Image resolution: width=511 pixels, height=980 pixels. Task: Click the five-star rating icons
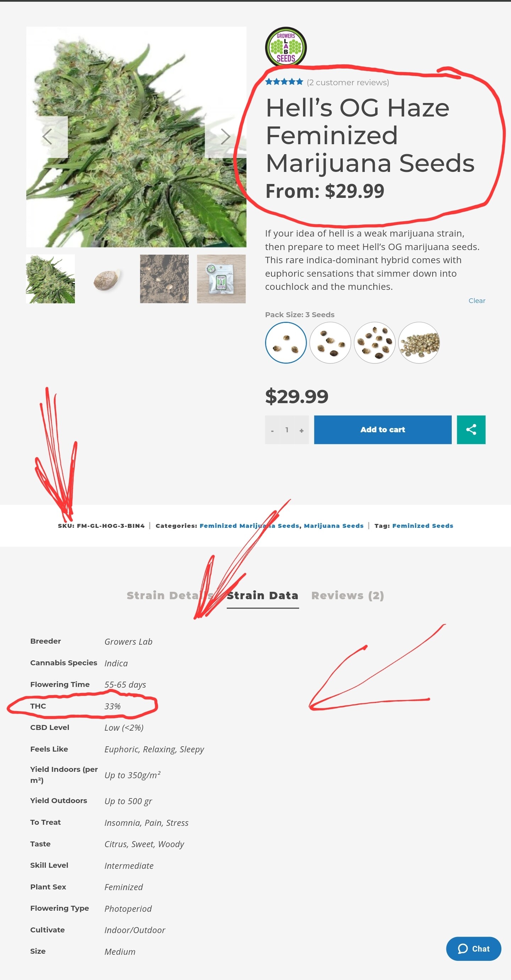[x=284, y=82]
